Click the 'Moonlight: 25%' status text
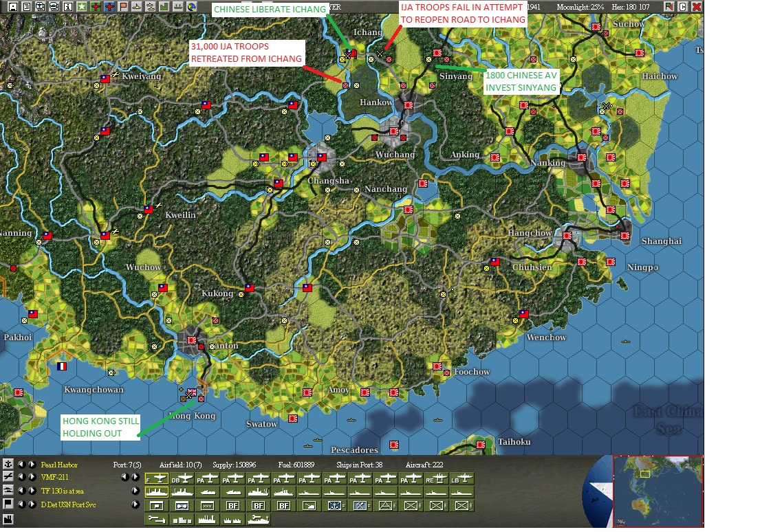Image resolution: width=782 pixels, height=532 pixels. pos(580,7)
